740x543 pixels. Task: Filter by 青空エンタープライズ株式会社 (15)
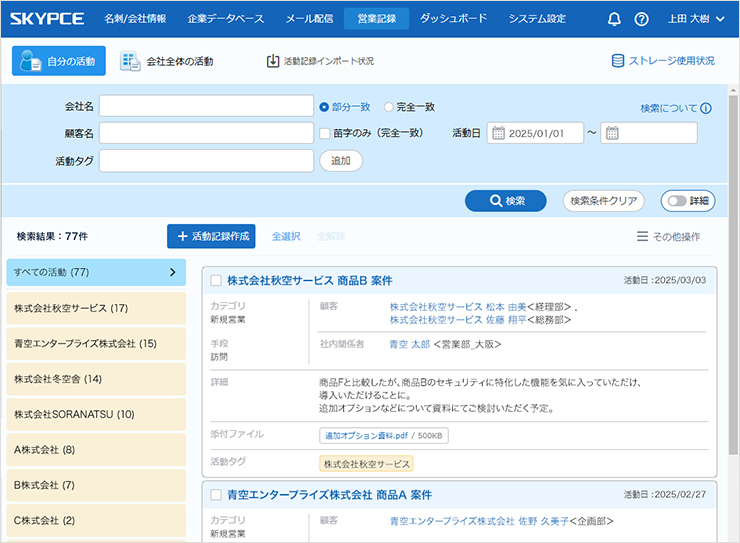pyautogui.click(x=96, y=343)
